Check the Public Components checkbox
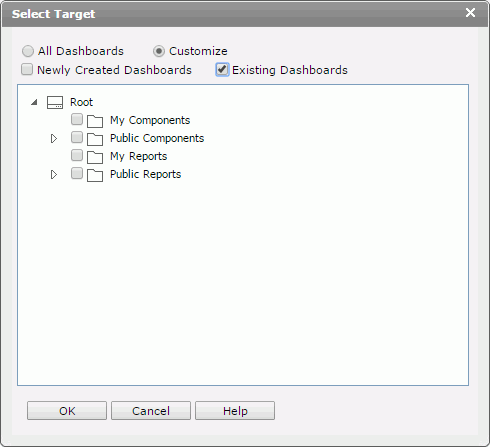 tap(77, 137)
